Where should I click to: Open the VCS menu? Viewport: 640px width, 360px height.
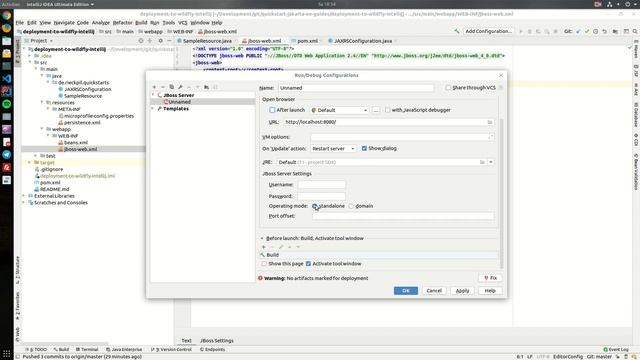click(183, 23)
